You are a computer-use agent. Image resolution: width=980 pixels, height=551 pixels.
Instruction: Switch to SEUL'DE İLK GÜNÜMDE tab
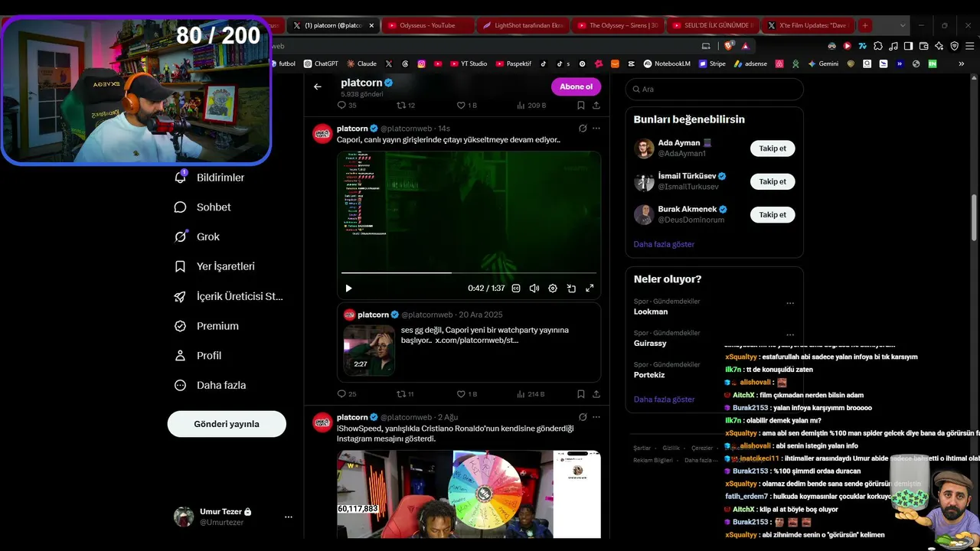(713, 25)
